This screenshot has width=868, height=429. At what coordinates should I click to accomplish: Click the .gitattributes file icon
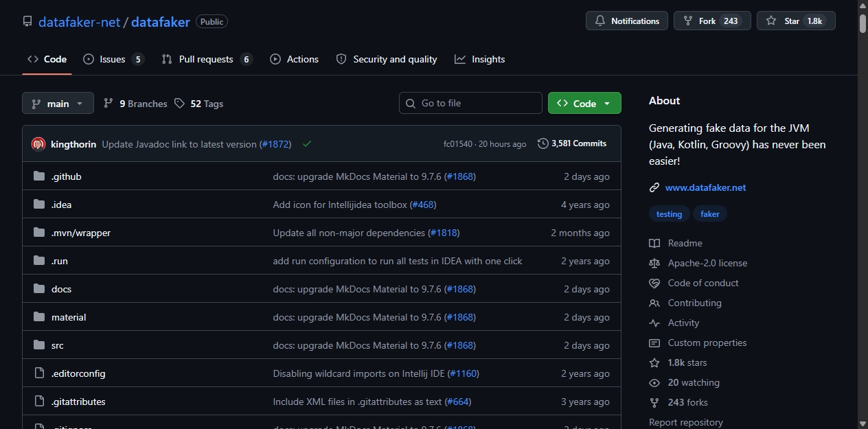[x=39, y=402]
